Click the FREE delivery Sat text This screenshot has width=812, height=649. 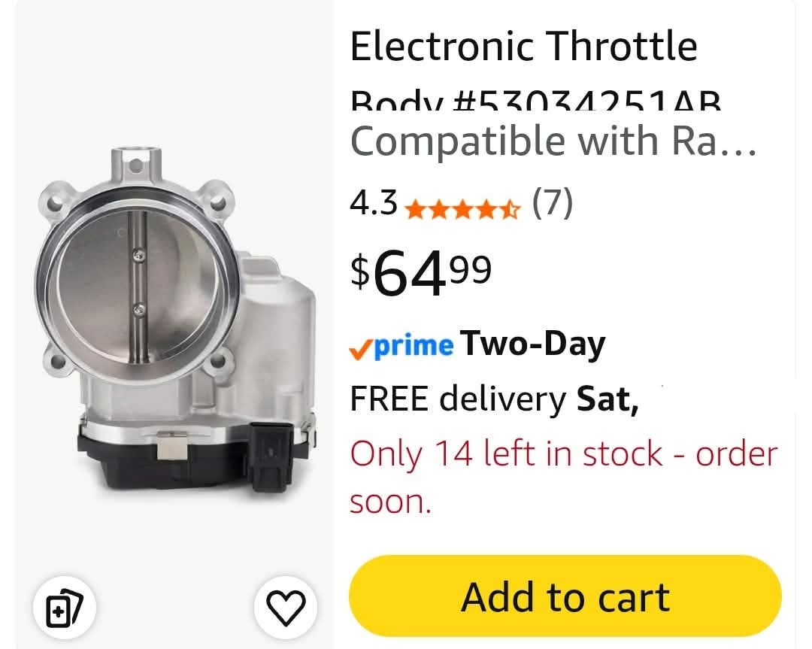click(494, 399)
